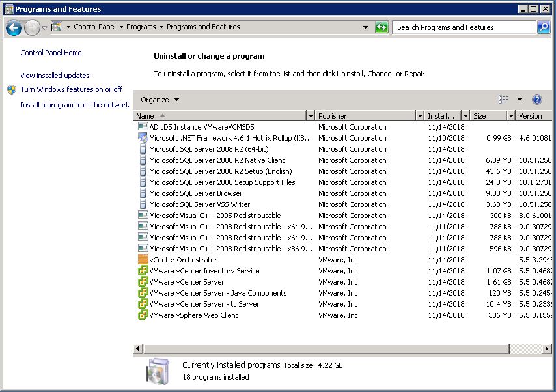The image size is (556, 392).
Task: Expand the Name column filter arrow
Action: [x=310, y=116]
